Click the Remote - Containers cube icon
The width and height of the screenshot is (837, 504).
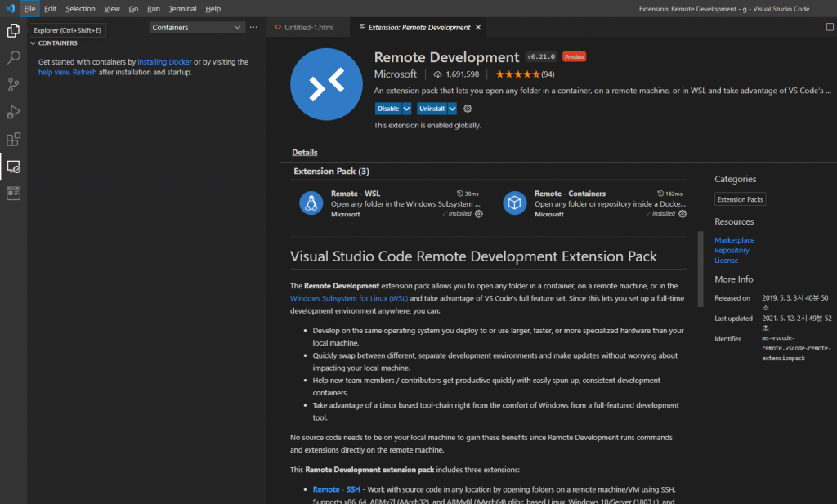(515, 203)
